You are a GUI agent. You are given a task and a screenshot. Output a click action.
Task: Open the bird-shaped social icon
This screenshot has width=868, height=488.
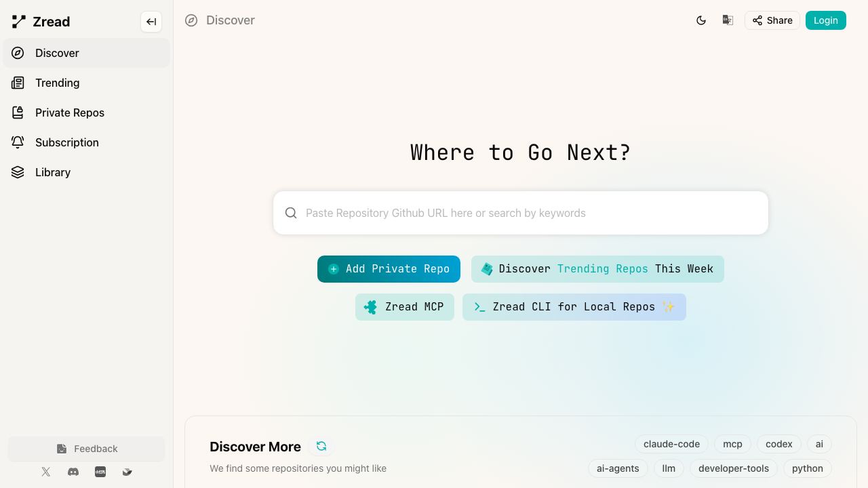click(x=127, y=472)
